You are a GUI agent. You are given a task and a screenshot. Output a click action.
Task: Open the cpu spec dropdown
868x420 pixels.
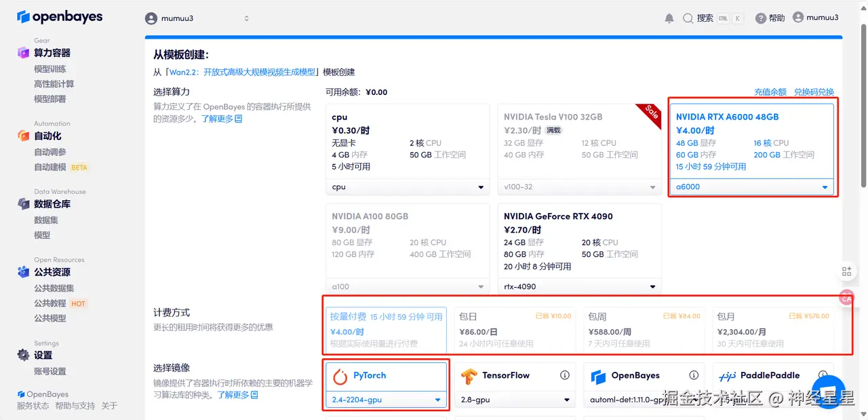pos(407,187)
